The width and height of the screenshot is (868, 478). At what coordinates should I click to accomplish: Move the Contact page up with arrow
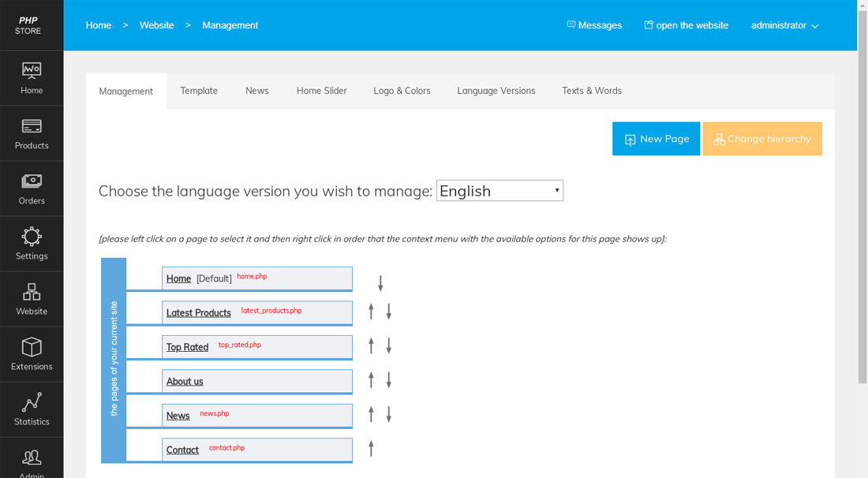(x=371, y=449)
